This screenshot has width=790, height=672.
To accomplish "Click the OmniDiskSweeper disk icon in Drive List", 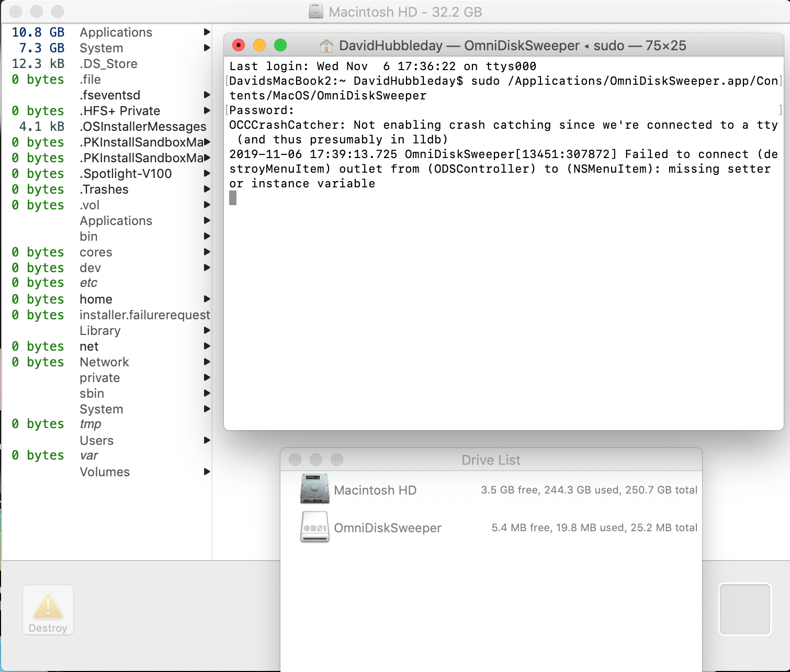I will [314, 527].
